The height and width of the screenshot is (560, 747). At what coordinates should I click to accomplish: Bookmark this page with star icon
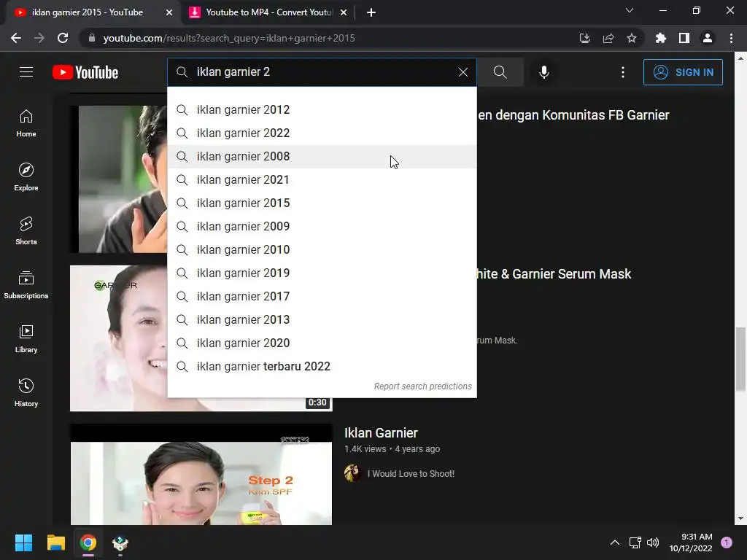click(631, 38)
